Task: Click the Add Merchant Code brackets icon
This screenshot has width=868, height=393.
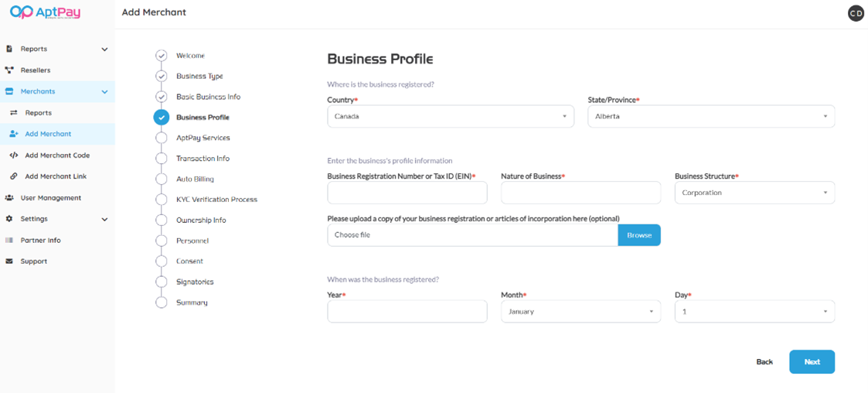Action: (14, 155)
